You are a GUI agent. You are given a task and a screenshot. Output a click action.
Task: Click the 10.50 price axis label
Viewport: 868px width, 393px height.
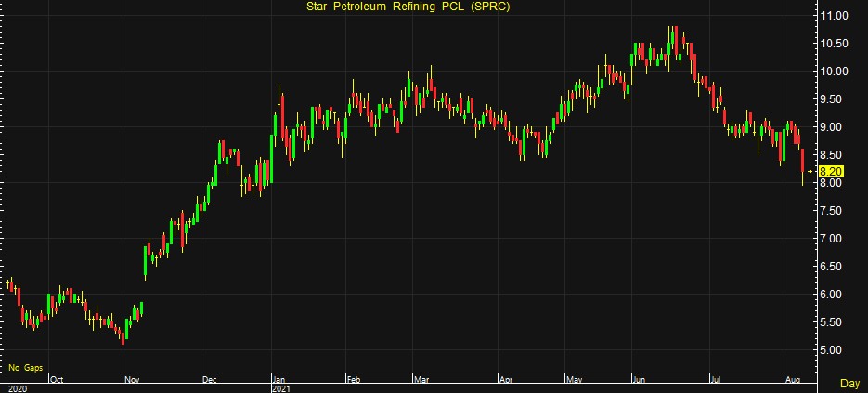point(833,44)
